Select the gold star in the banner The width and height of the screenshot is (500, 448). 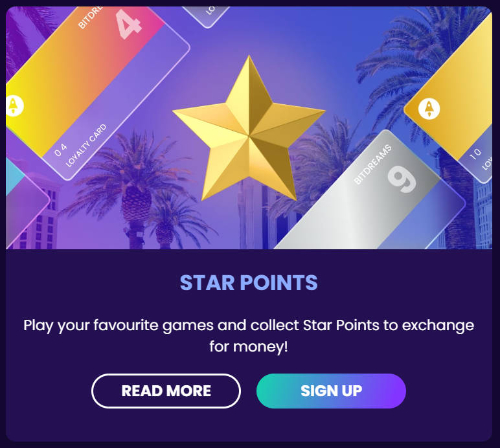(249, 129)
